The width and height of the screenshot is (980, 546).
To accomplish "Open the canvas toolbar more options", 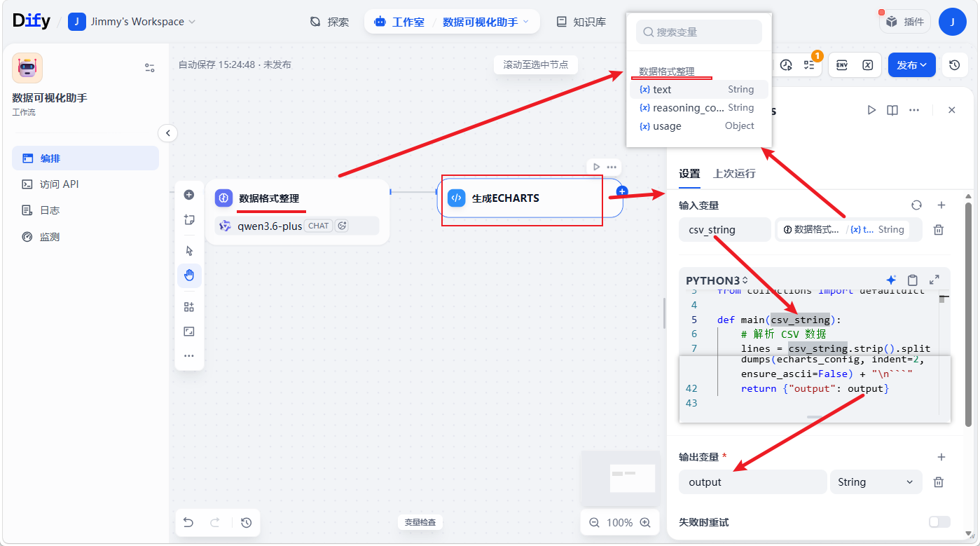I will click(189, 356).
